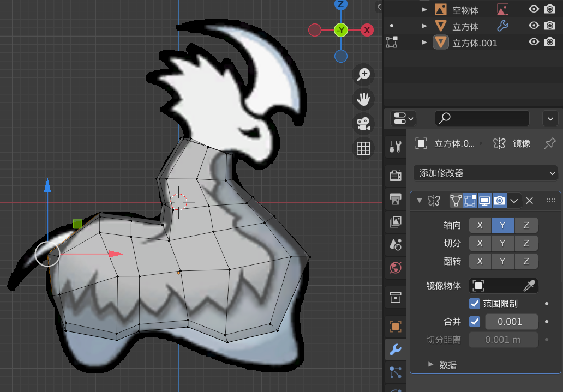
Task: Hide 立方体.001 with its eye icon
Action: (534, 42)
